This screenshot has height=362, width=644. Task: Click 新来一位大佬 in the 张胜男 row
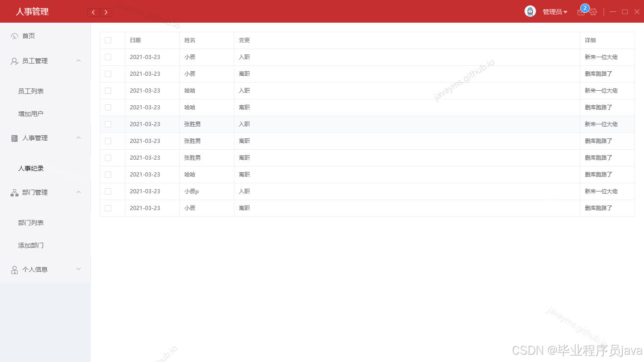coord(601,124)
